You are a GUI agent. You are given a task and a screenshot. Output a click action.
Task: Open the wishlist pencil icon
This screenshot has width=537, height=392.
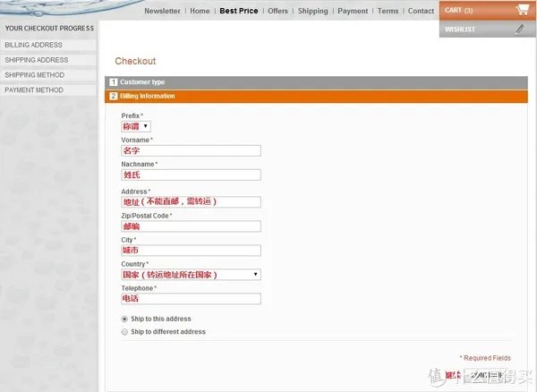point(520,30)
